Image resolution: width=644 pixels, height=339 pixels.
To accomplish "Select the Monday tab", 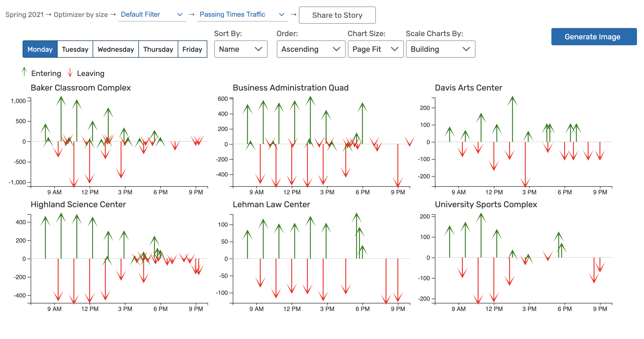I will (x=40, y=49).
